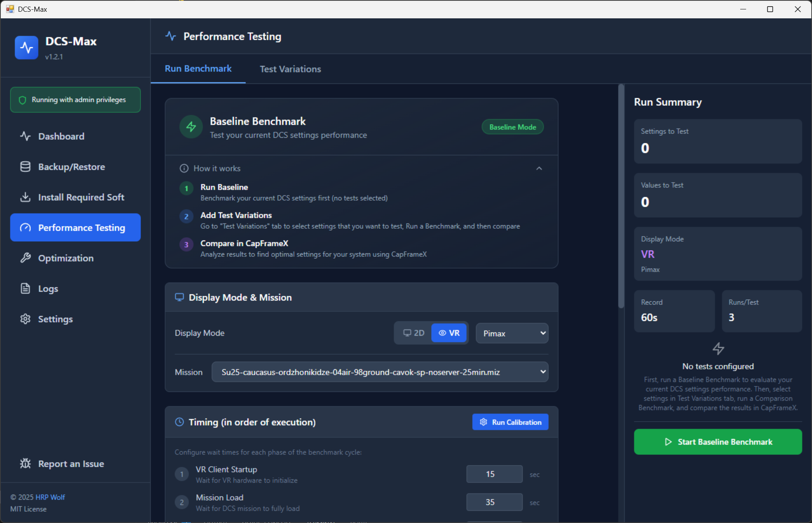Collapse the How it works section
This screenshot has height=523, width=812.
(x=539, y=168)
